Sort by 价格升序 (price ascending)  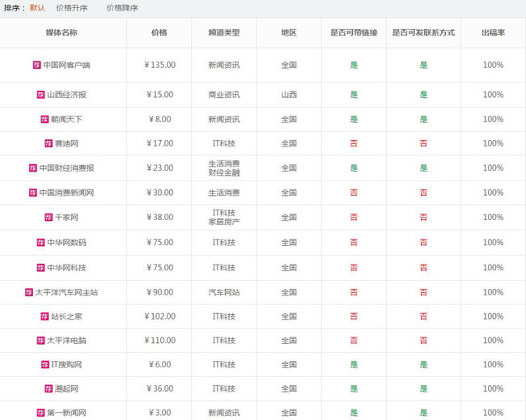click(x=71, y=7)
